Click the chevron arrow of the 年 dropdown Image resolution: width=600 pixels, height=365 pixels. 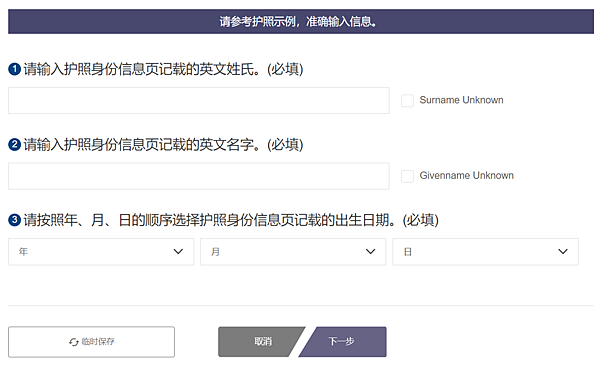pos(178,251)
